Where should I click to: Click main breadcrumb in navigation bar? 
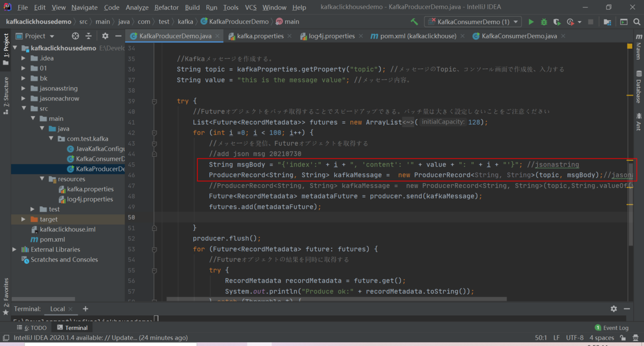pyautogui.click(x=287, y=22)
